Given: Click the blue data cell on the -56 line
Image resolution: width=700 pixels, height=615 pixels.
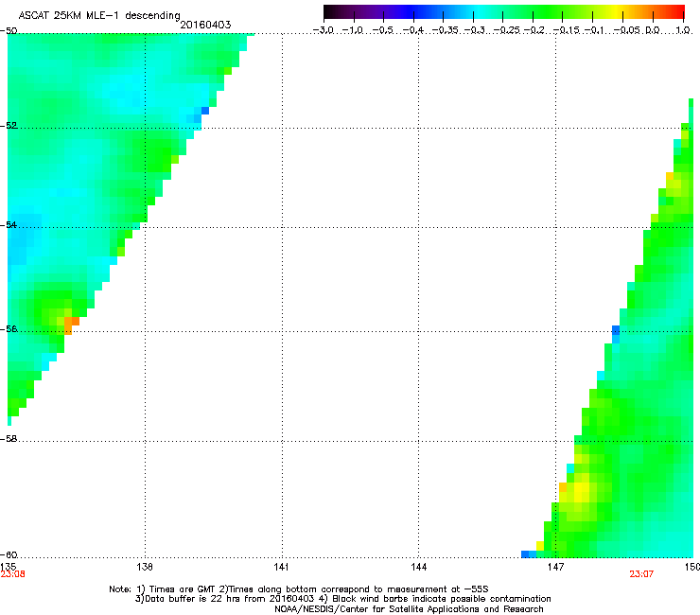Looking at the screenshot, I should point(616,329).
